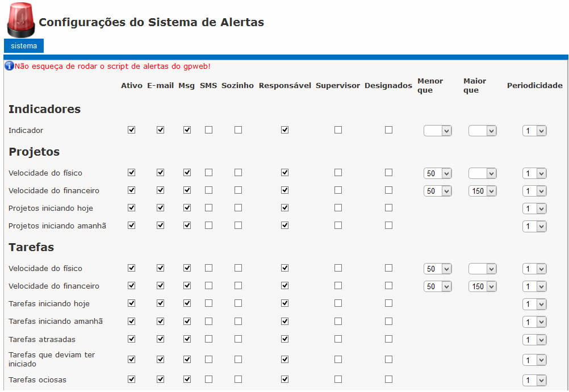Screen dimensions: 569x392
Task: Open Maior que 150 dropdown for Projetos financeiro
Action: coord(483,191)
